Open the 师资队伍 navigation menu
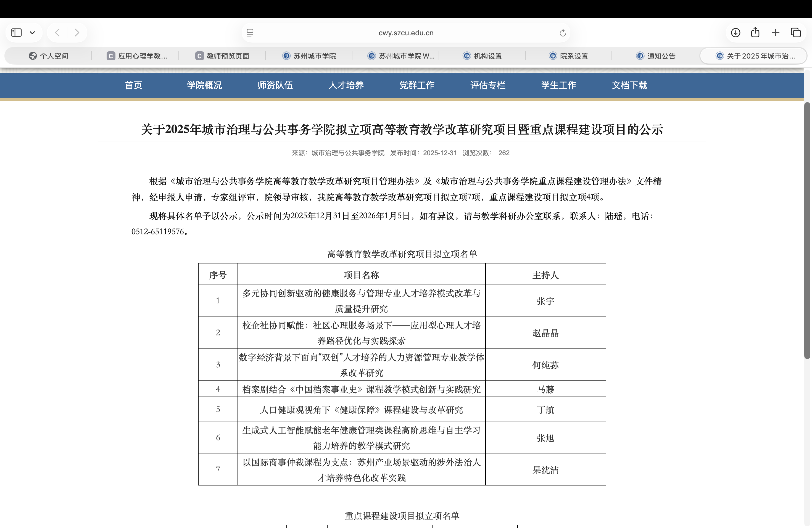 [275, 85]
